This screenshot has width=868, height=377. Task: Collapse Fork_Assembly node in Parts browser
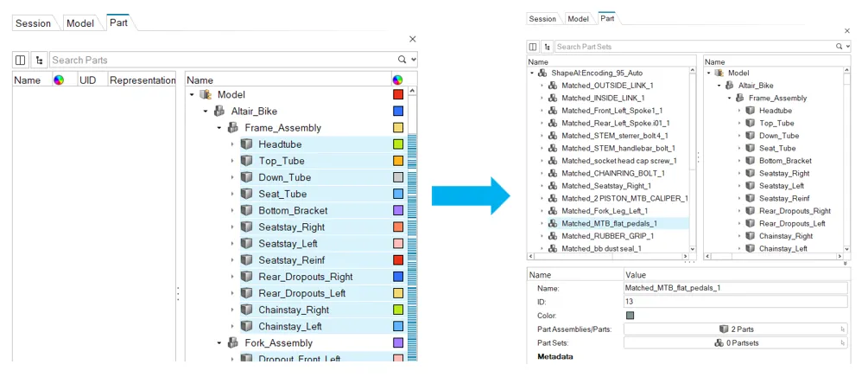pos(219,343)
